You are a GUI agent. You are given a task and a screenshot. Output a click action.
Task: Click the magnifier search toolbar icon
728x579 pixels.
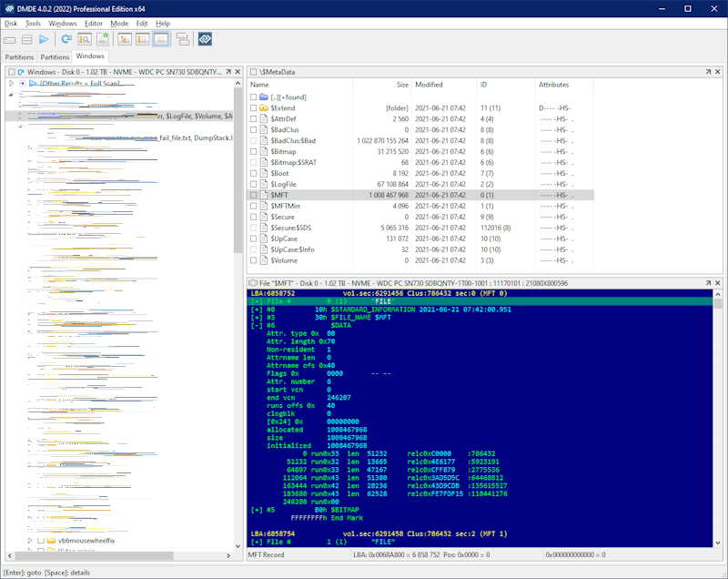(x=84, y=39)
